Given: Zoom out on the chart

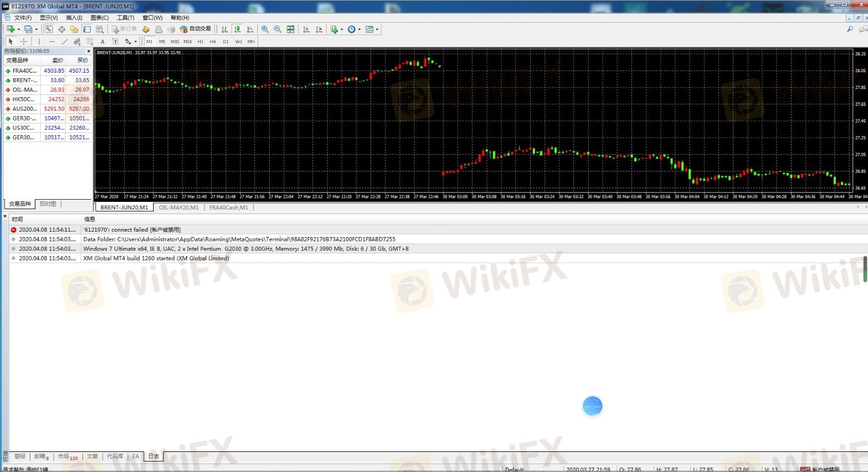Looking at the screenshot, I should [x=278, y=29].
